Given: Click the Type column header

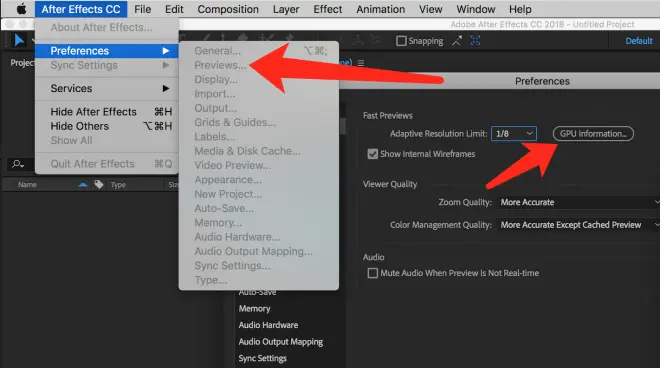Looking at the screenshot, I should [118, 184].
